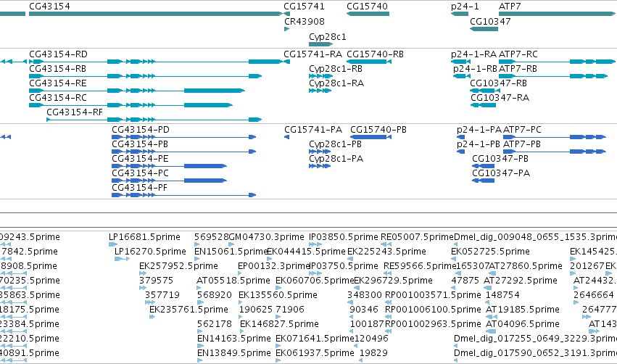Viewport: 617px width, 364px height.
Task: Click protein CG15741-PA
Action: click(x=313, y=130)
